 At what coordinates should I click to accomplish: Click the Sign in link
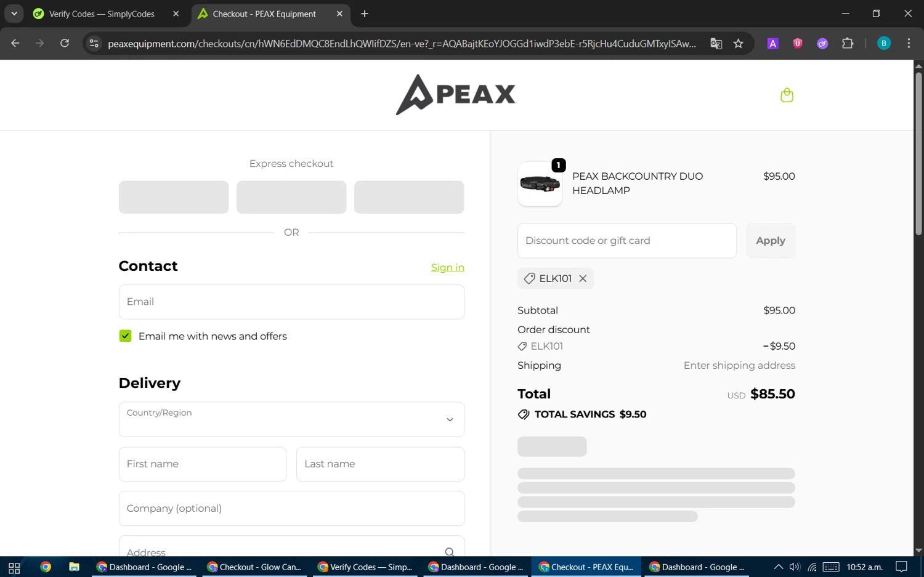click(x=448, y=267)
